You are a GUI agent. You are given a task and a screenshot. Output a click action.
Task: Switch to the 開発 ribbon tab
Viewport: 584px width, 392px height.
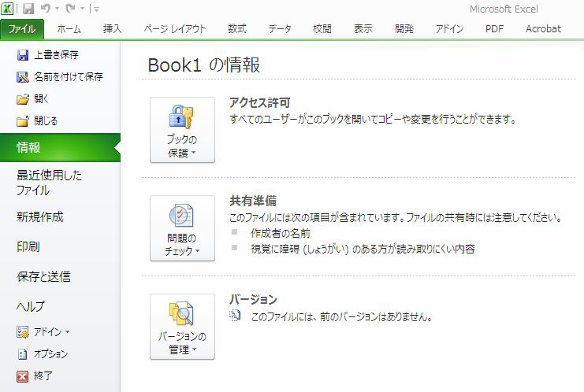tap(404, 29)
